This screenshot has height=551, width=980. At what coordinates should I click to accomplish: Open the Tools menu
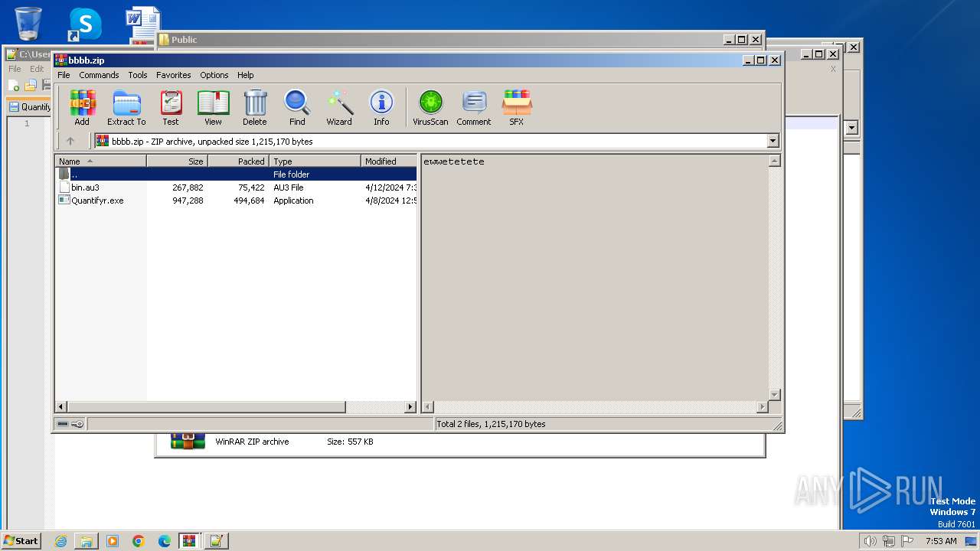pyautogui.click(x=138, y=75)
